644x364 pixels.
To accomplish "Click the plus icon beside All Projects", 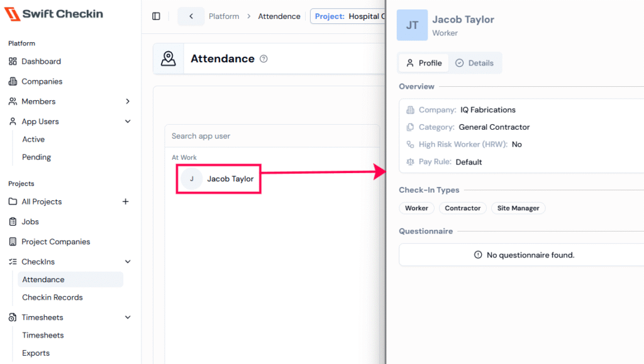I will point(125,202).
